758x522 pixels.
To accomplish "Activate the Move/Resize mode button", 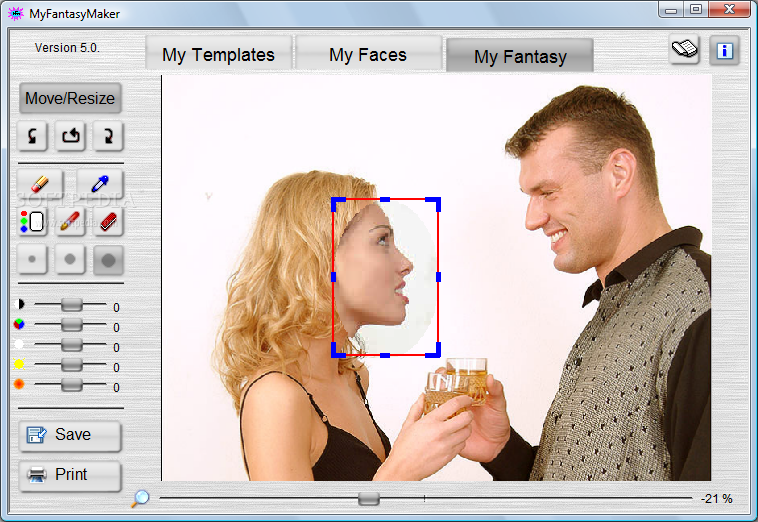I will click(70, 98).
